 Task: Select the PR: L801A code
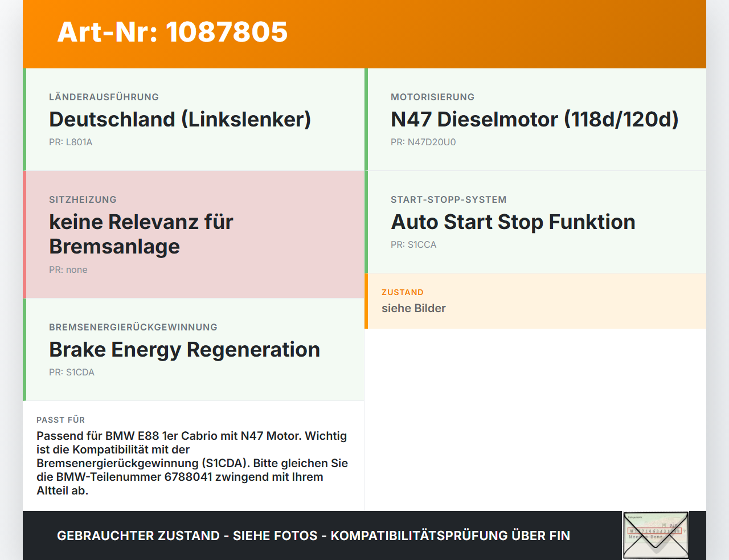[71, 142]
